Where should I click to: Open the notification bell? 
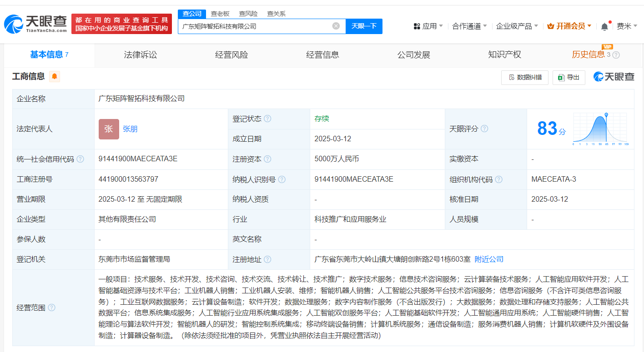pos(604,26)
